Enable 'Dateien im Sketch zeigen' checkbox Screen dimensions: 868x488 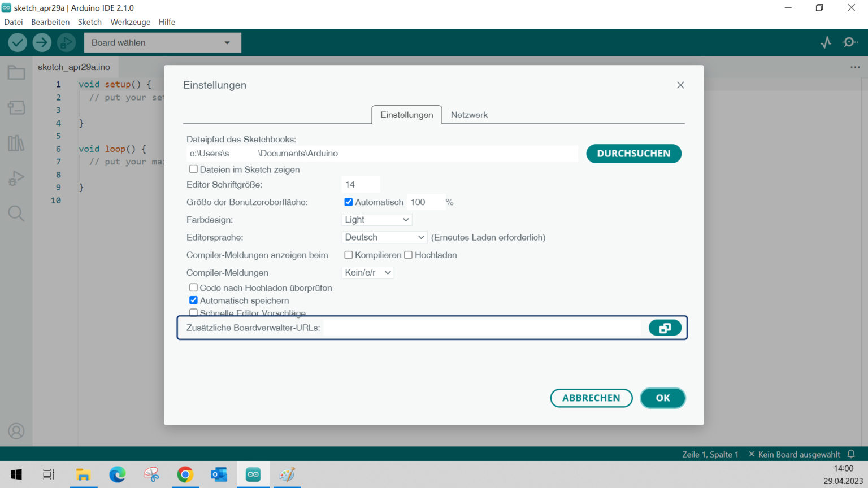[x=193, y=169]
